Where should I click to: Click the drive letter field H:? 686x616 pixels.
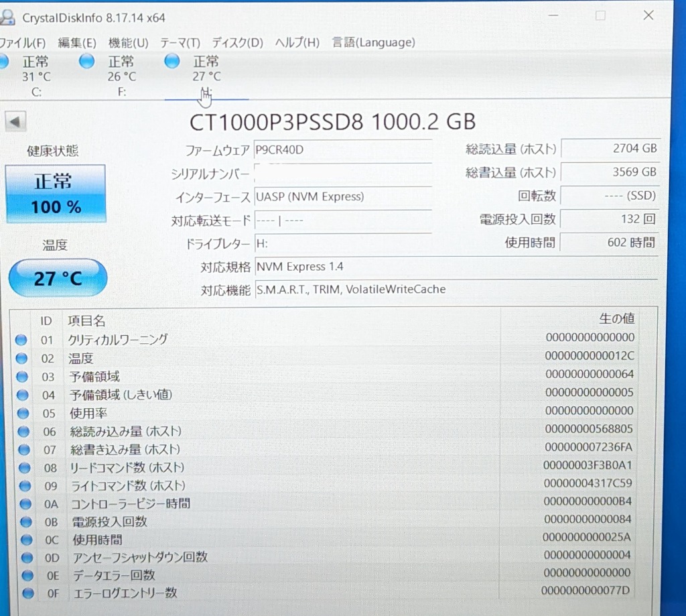(342, 243)
